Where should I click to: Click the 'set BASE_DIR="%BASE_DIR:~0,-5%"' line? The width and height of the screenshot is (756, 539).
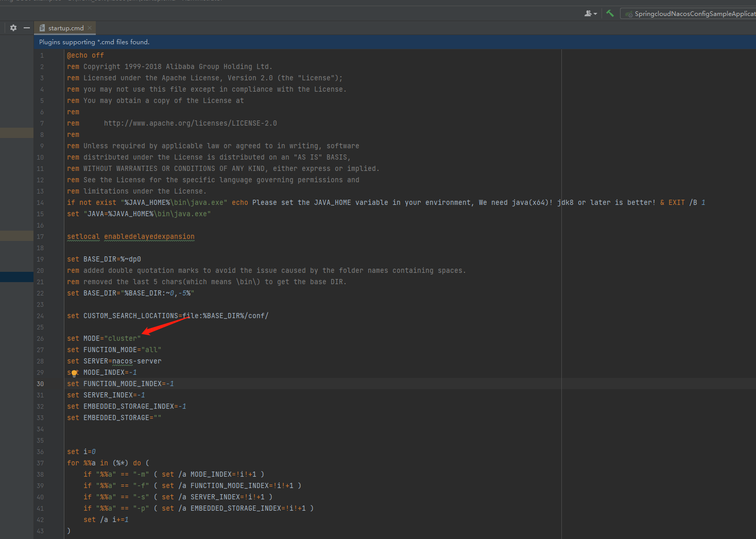pyautogui.click(x=130, y=293)
